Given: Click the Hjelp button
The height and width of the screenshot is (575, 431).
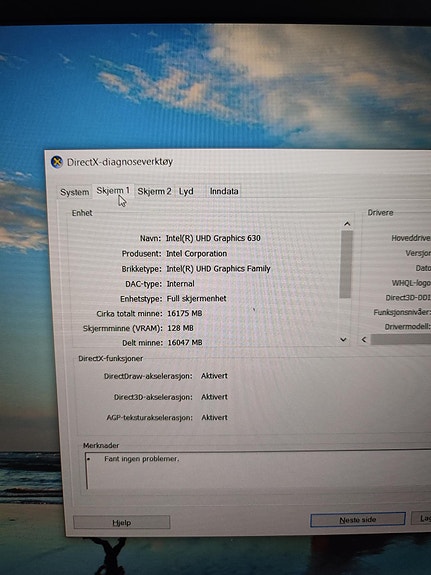Looking at the screenshot, I should [121, 523].
